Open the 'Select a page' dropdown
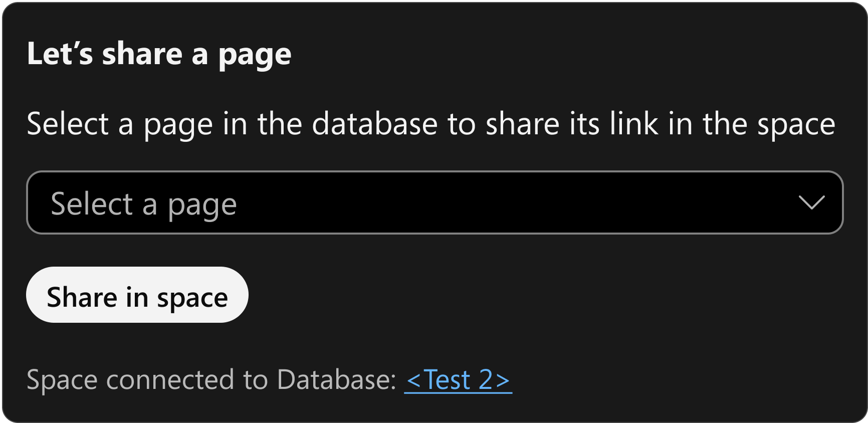The image size is (868, 423). pyautogui.click(x=435, y=202)
